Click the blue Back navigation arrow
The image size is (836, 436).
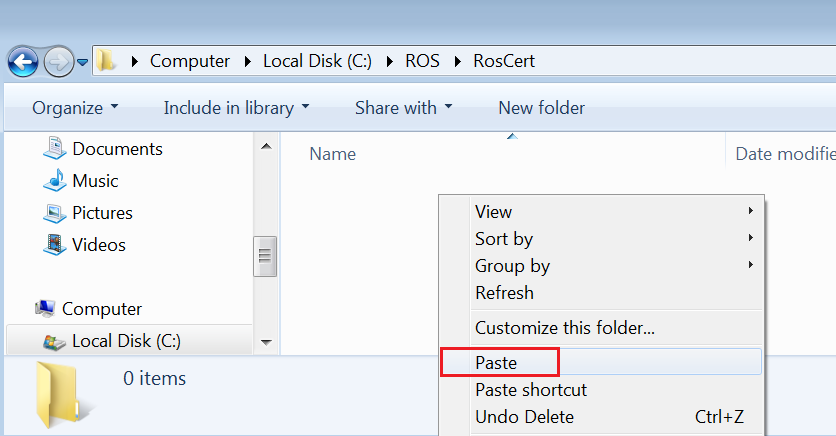pos(23,62)
